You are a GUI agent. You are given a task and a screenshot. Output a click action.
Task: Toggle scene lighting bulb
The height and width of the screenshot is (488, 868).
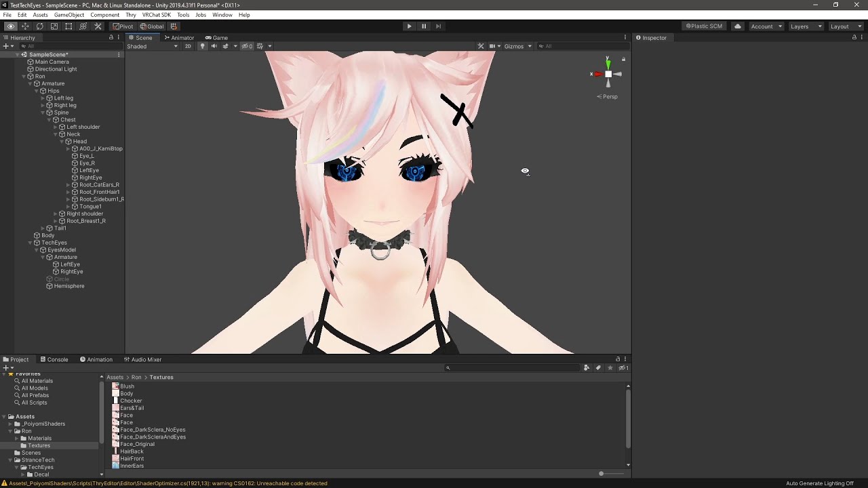tap(202, 46)
